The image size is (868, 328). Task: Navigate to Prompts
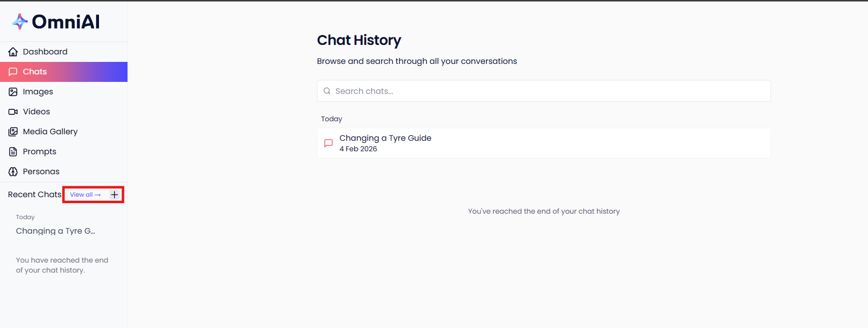[x=39, y=152]
